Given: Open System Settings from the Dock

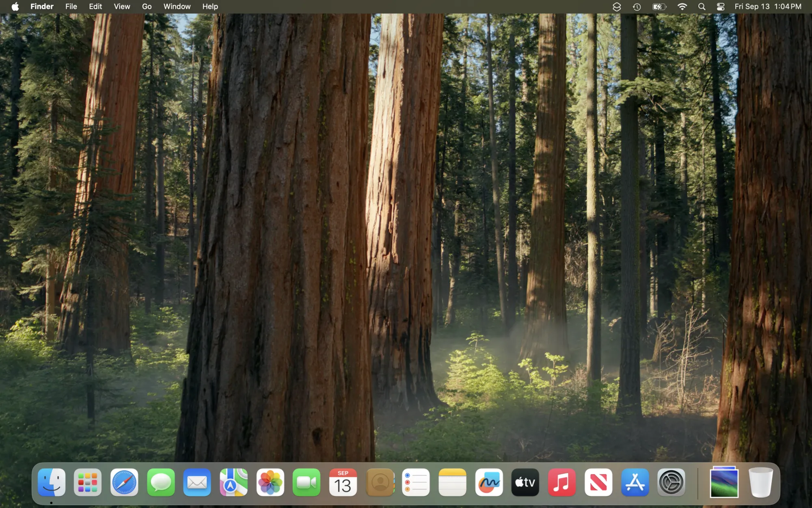Looking at the screenshot, I should (672, 483).
